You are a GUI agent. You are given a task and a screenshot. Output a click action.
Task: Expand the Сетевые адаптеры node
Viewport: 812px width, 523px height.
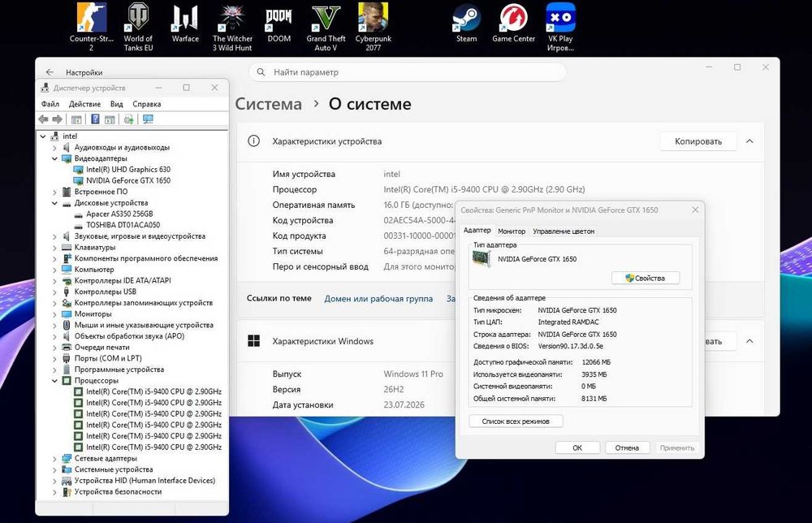point(54,458)
